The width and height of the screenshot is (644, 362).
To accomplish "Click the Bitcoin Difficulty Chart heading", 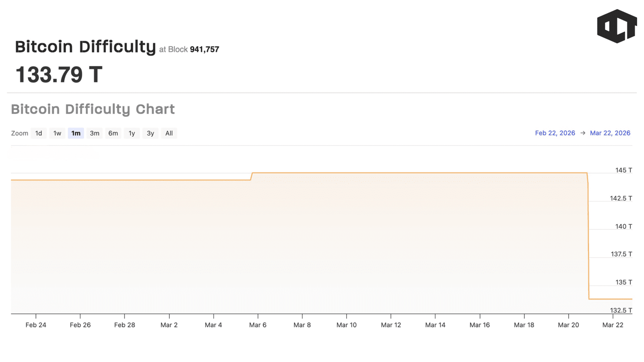I will pos(93,109).
